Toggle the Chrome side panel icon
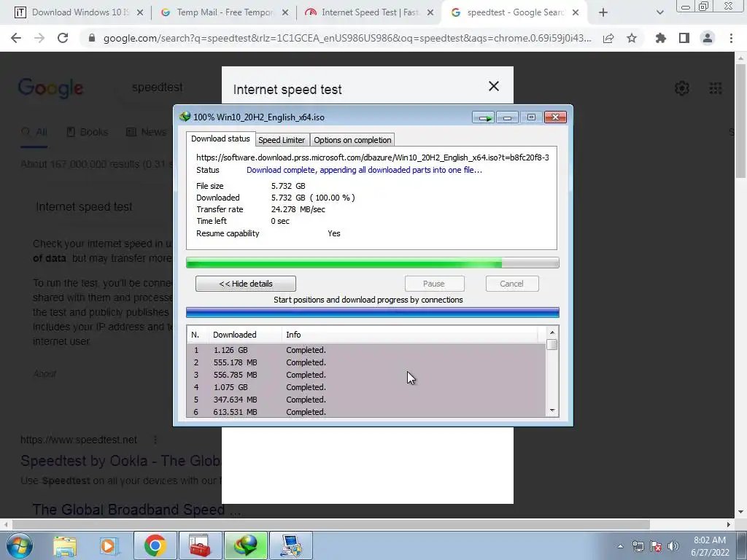 (x=684, y=38)
